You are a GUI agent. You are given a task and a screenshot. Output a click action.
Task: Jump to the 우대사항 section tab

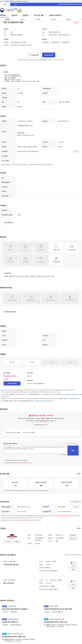[38, 20]
